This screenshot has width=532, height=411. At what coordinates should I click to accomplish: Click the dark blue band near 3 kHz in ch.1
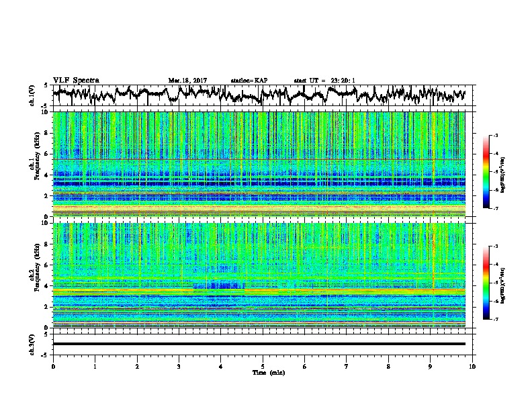(259, 183)
